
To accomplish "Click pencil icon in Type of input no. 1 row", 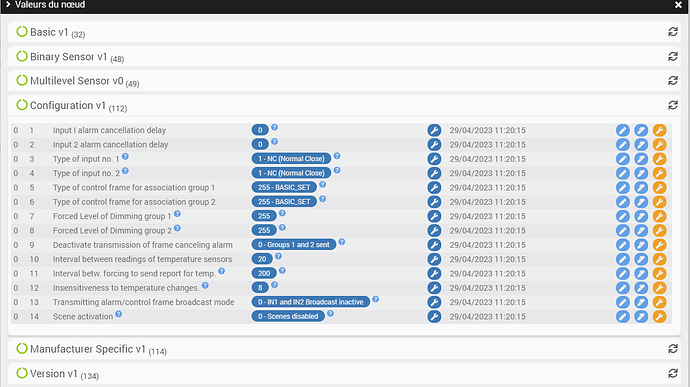I will pos(623,159).
